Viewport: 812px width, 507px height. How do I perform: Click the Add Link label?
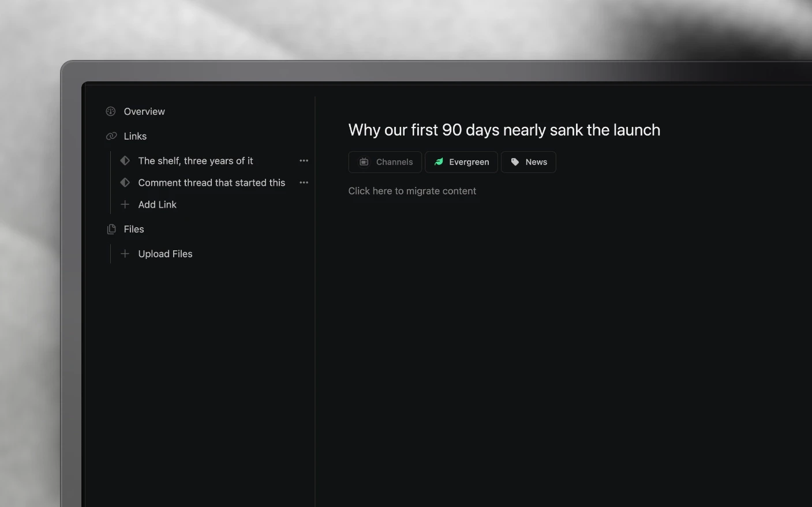158,204
